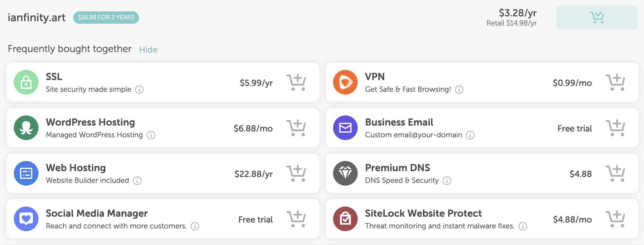Add Business Email free trial to cart
644x245 pixels.
coord(615,128)
